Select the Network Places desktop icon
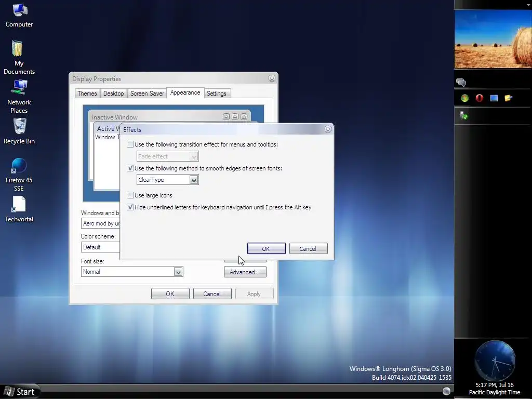The width and height of the screenshot is (532, 399). tap(19, 97)
